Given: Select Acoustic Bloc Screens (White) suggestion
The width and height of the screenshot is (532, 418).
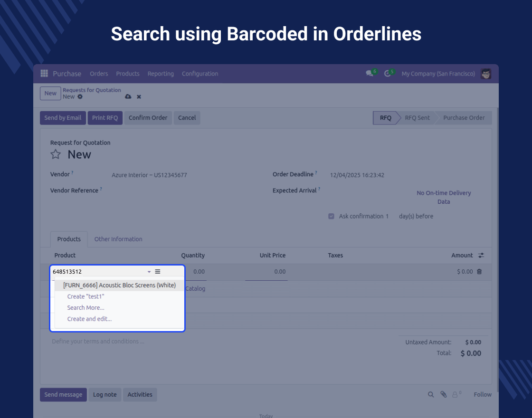Looking at the screenshot, I should [119, 285].
